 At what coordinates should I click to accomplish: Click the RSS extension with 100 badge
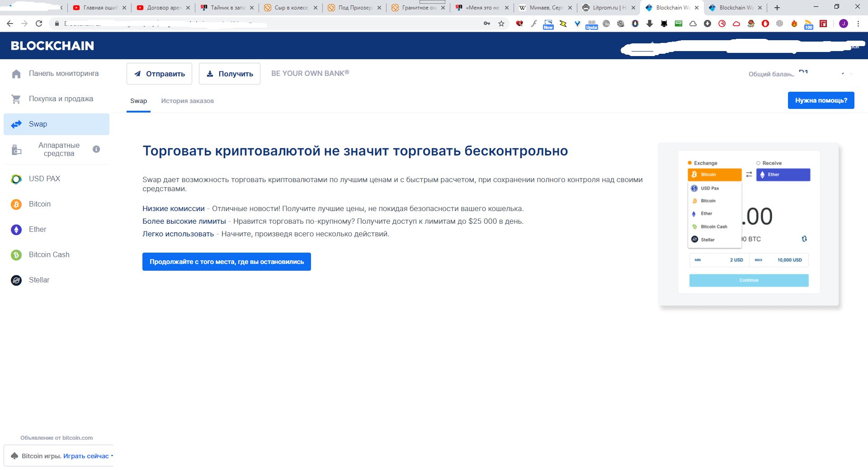[x=808, y=24]
